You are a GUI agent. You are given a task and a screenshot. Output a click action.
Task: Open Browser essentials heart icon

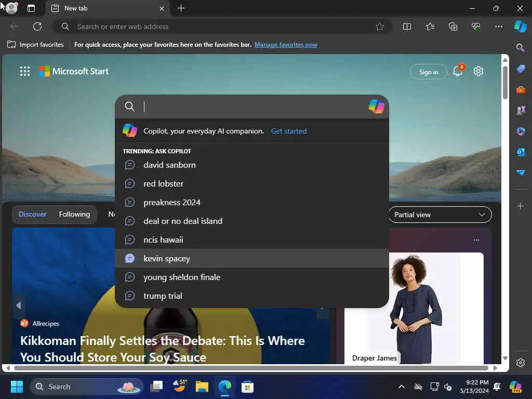click(x=476, y=26)
